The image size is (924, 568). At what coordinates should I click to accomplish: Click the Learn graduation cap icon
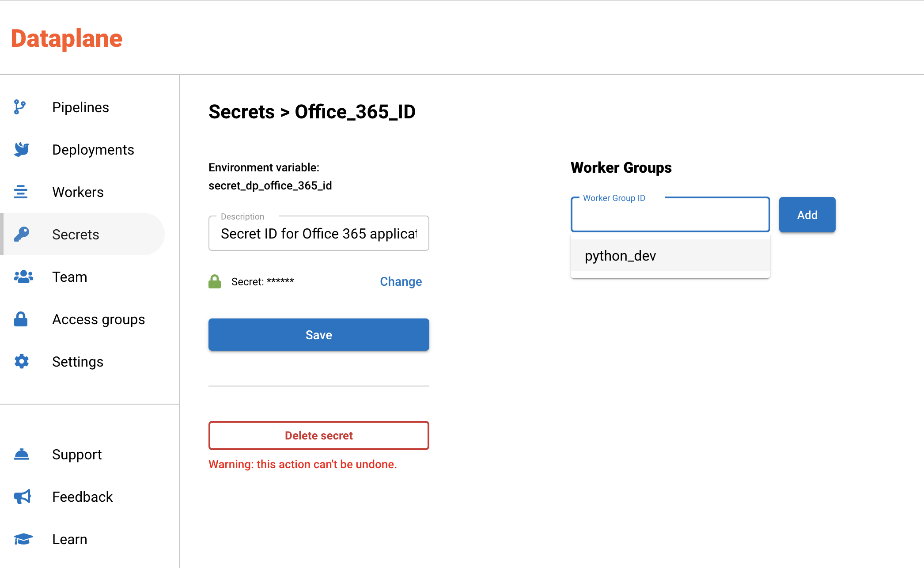click(x=23, y=539)
